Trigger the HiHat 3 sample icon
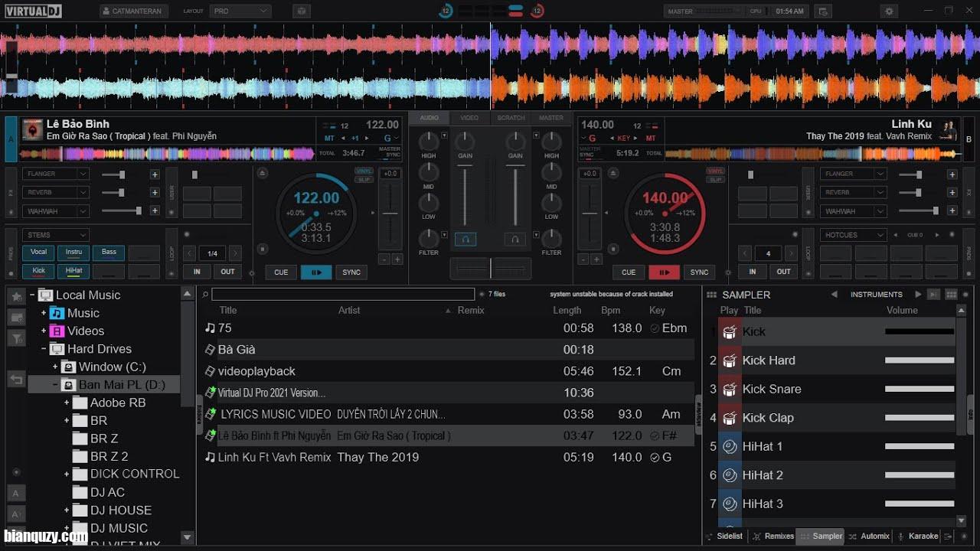The width and height of the screenshot is (980, 551). (x=729, y=504)
